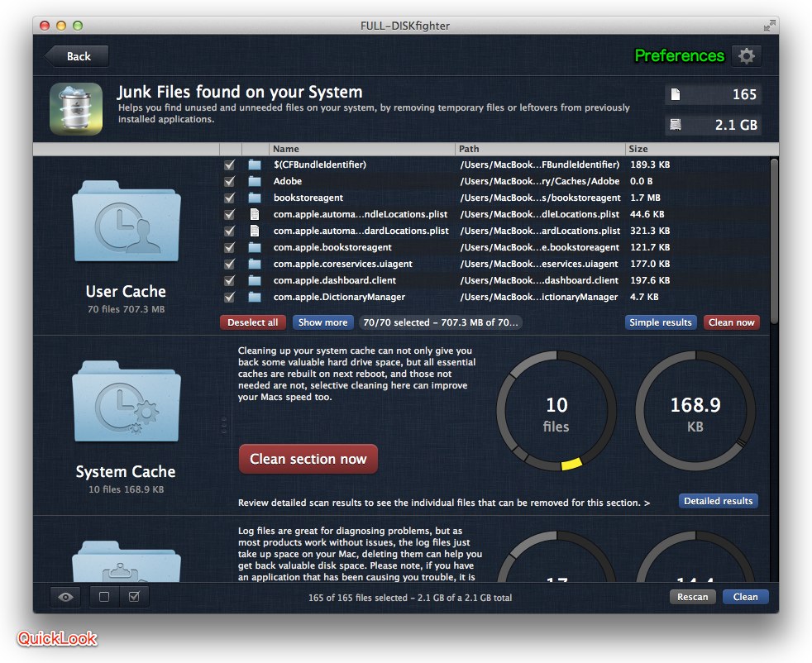Click folder icon of the Adobe row
Screen dimensions: 812x663
255,181
